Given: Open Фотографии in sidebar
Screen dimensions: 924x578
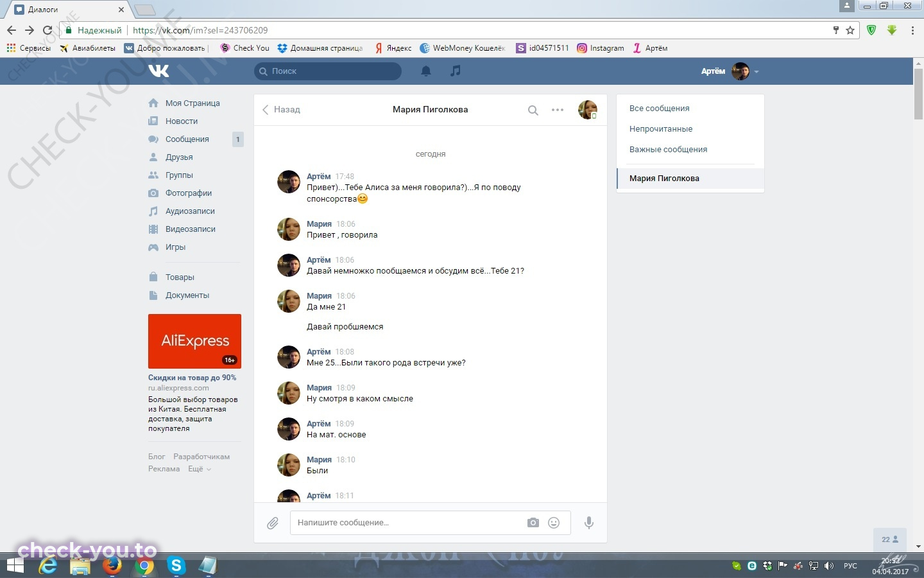Looking at the screenshot, I should (x=189, y=193).
